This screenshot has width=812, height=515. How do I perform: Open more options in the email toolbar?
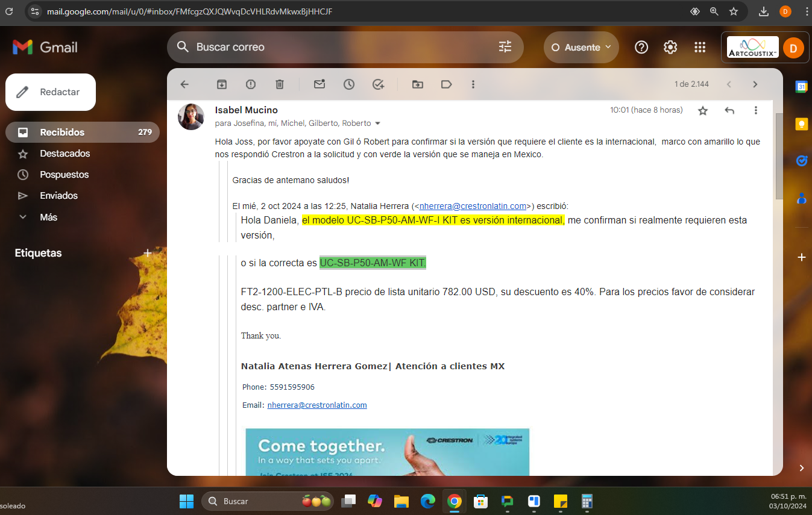473,84
